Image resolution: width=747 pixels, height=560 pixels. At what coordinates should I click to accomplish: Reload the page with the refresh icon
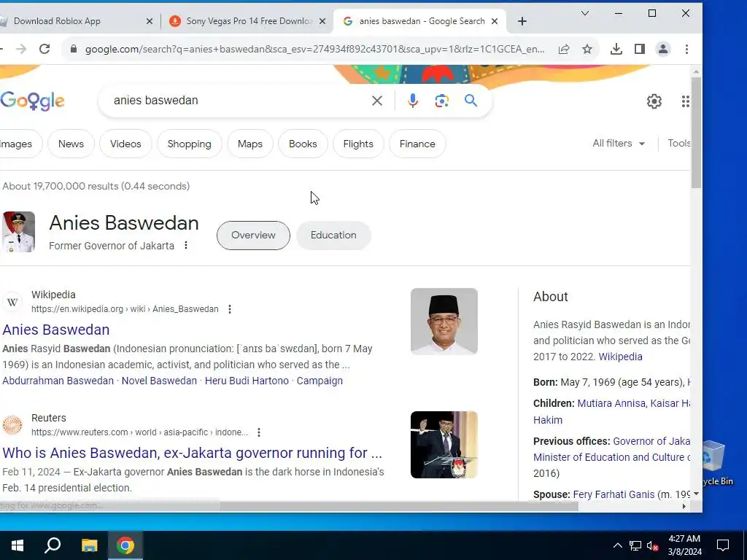44,49
